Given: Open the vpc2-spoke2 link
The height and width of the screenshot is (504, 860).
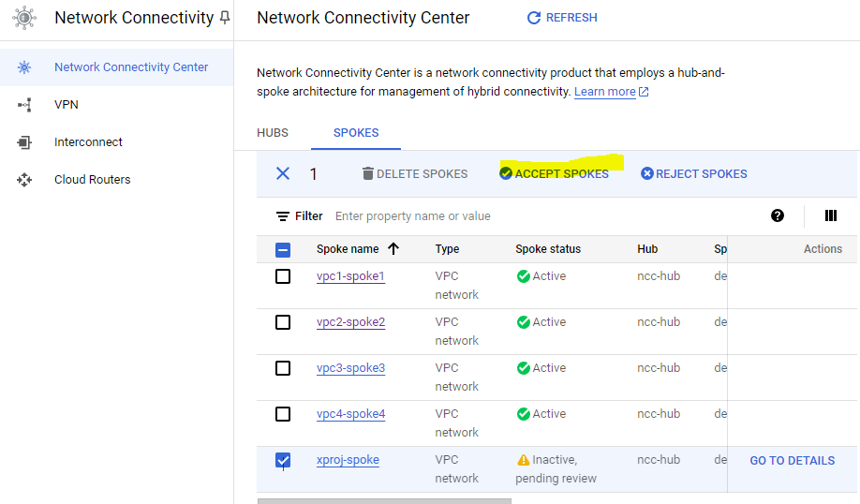Looking at the screenshot, I should point(350,322).
